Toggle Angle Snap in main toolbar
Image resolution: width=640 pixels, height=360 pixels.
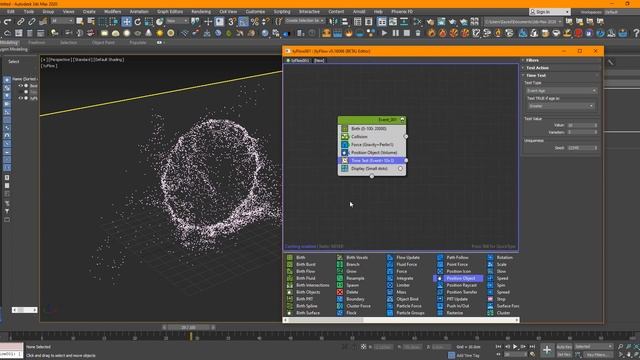244,22
